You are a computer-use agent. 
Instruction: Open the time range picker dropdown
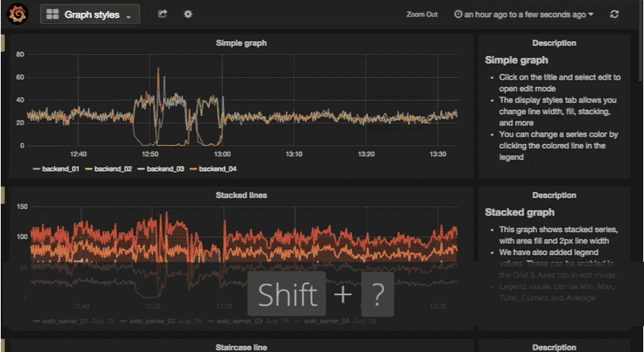tap(523, 14)
